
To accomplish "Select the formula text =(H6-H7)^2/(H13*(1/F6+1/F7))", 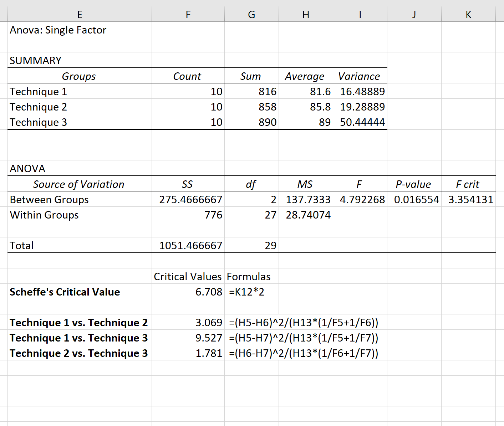I will tap(304, 353).
